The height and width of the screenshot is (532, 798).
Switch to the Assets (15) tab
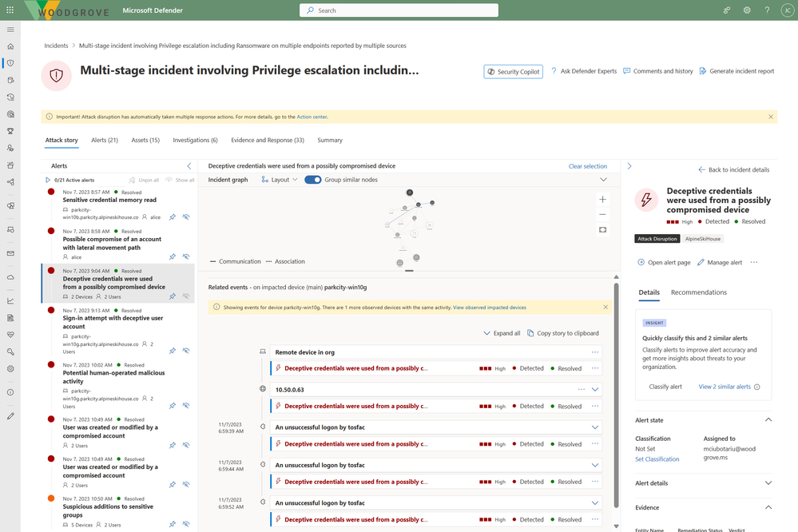tap(145, 140)
